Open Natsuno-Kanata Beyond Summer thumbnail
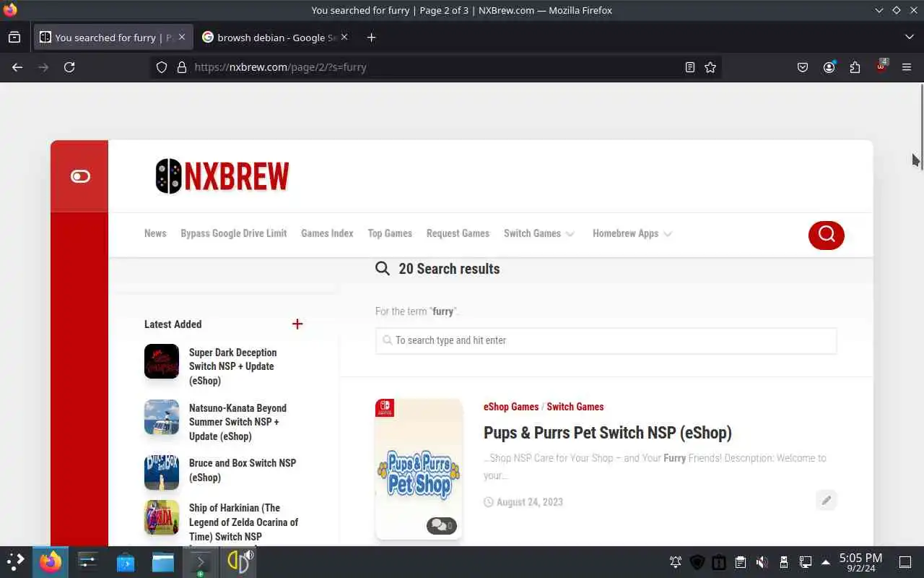 click(x=162, y=417)
